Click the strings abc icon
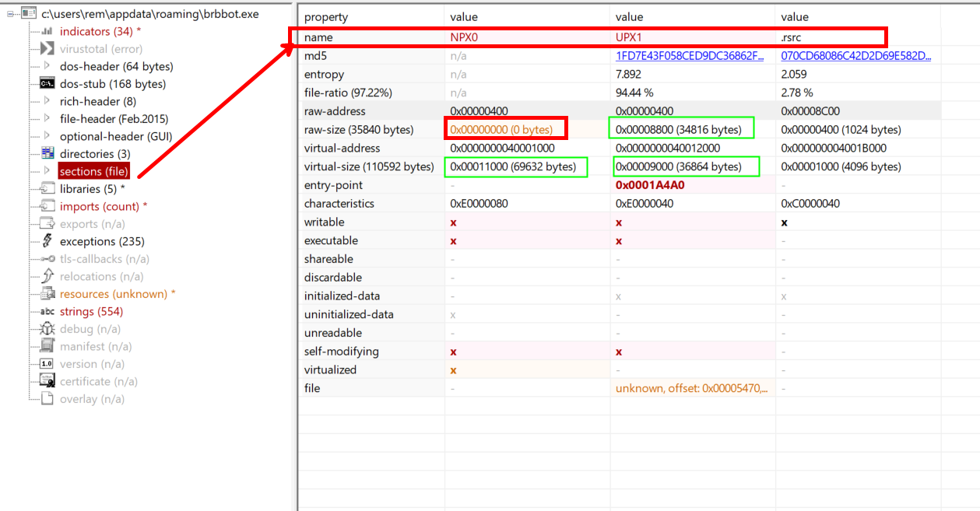980x511 pixels. click(x=47, y=312)
